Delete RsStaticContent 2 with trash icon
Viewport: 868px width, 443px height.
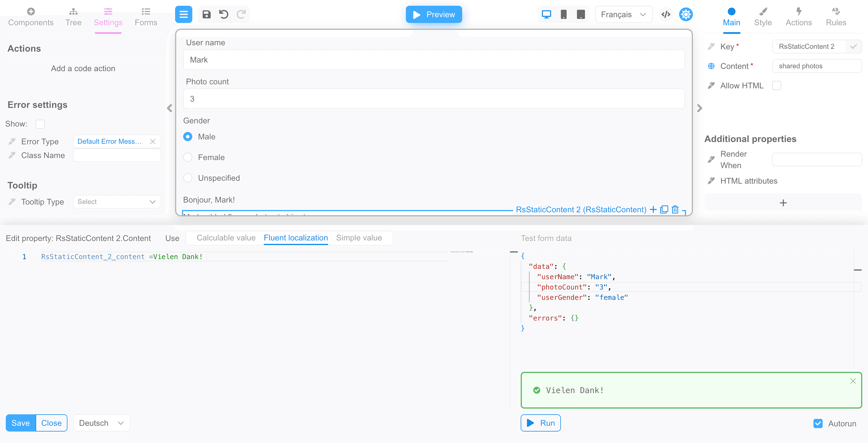pyautogui.click(x=675, y=209)
